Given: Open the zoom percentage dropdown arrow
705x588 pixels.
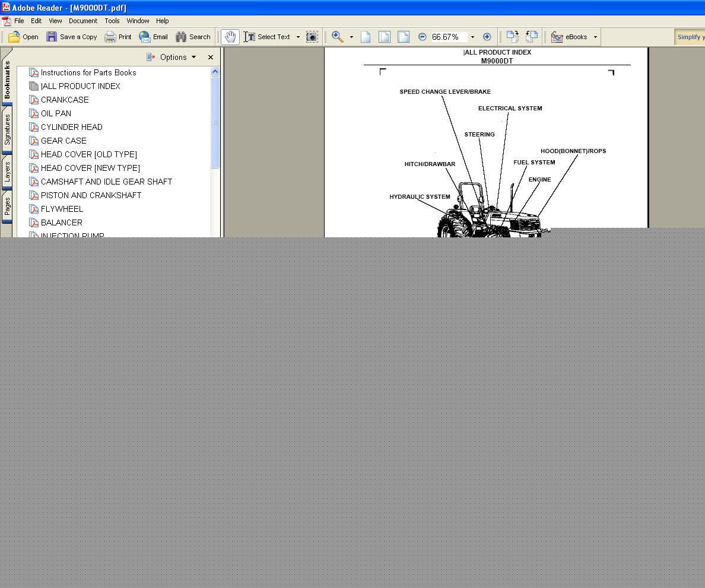Looking at the screenshot, I should coord(472,37).
